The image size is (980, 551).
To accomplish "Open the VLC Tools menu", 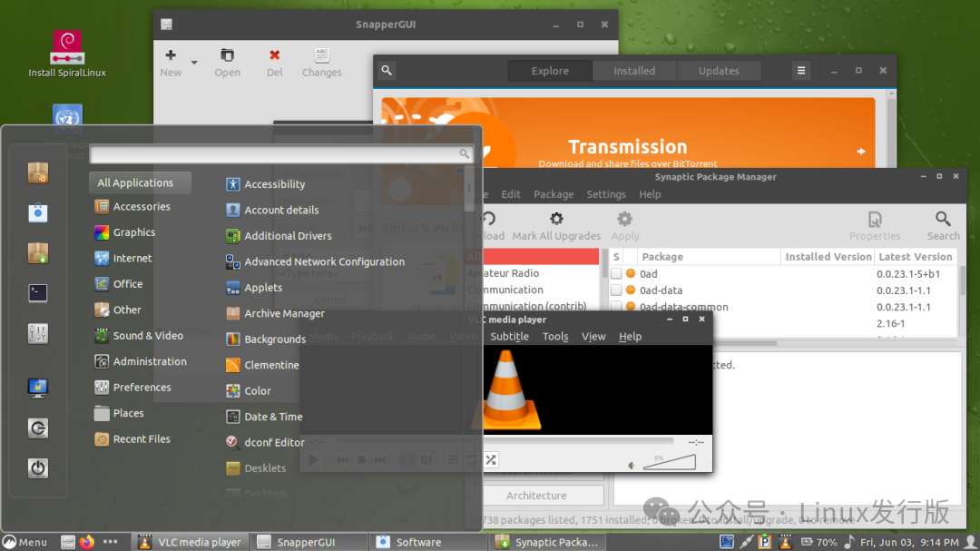I will click(x=555, y=337).
